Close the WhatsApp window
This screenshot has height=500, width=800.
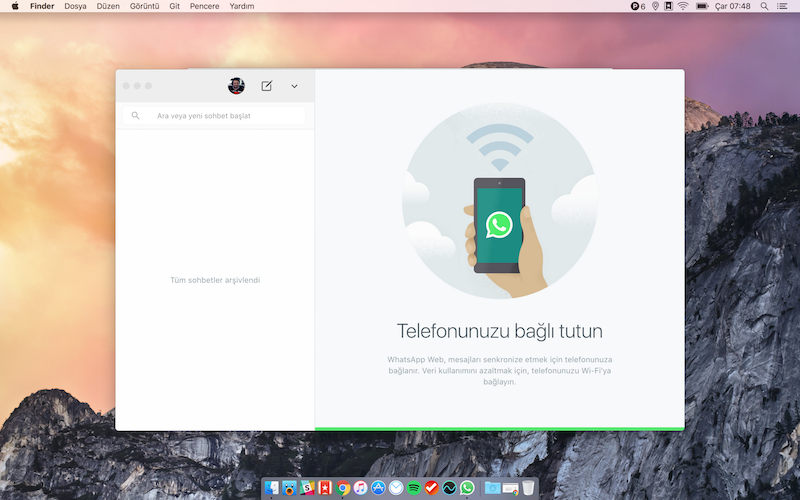pos(126,86)
